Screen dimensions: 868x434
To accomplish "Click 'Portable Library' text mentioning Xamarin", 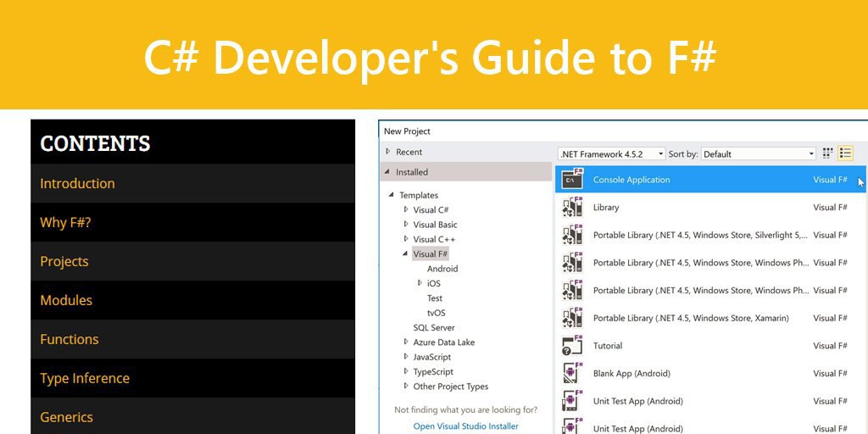I will [691, 318].
